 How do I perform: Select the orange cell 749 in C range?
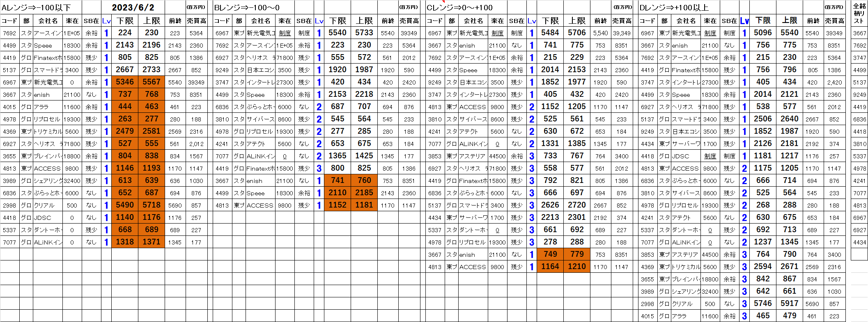click(550, 254)
